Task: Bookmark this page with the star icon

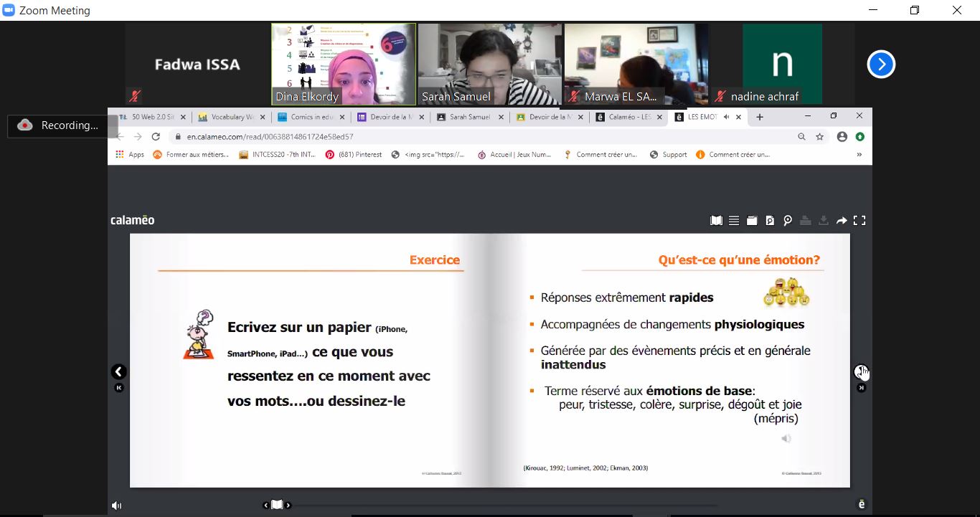Action: click(x=819, y=136)
